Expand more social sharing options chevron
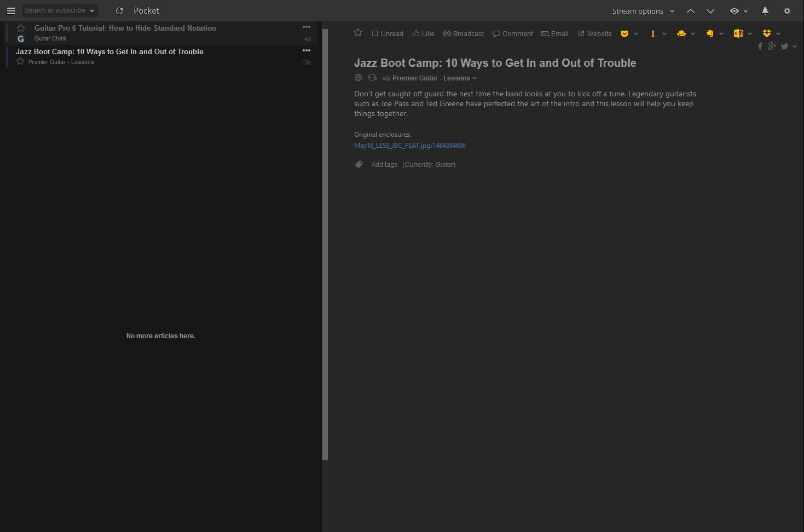804x532 pixels. pos(795,47)
